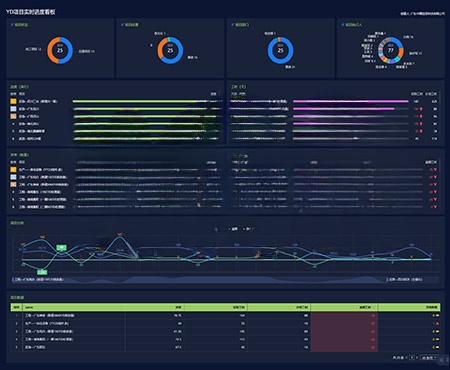
Task: Click the bronze rank-three badge in progress ranking
Action: click(13, 116)
